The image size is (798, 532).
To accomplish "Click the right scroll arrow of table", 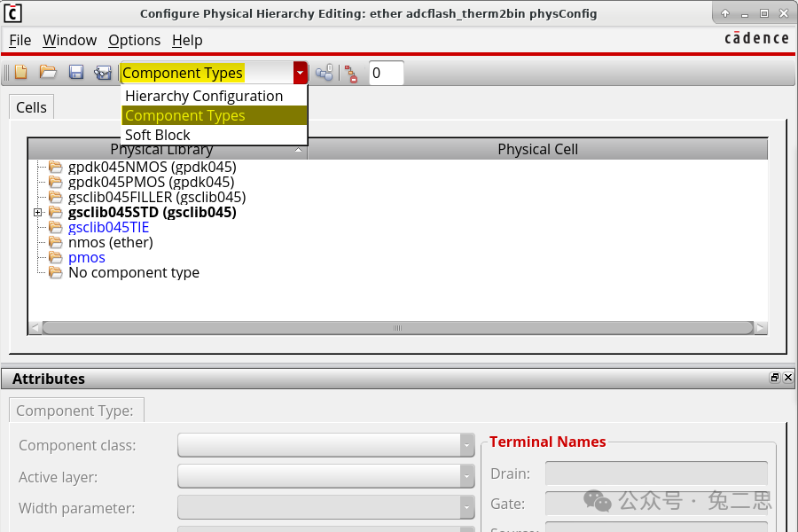I will coord(761,328).
